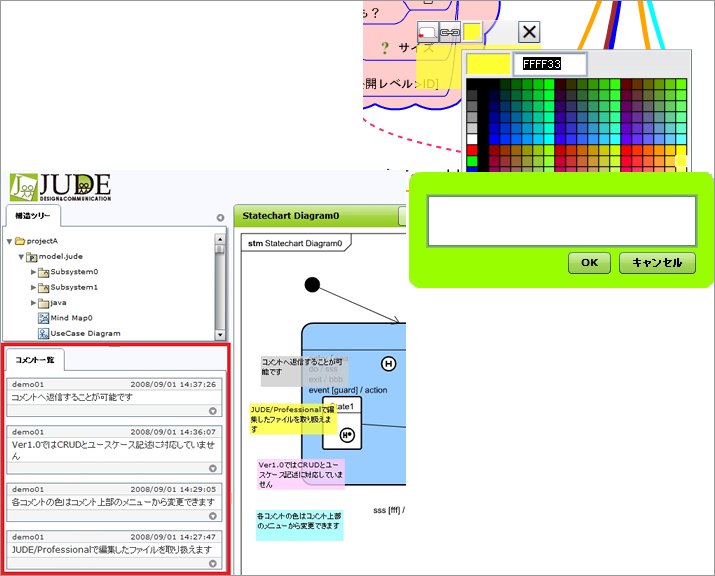The image size is (715, 576).
Task: Select the model.jude tree label
Action: click(x=61, y=256)
